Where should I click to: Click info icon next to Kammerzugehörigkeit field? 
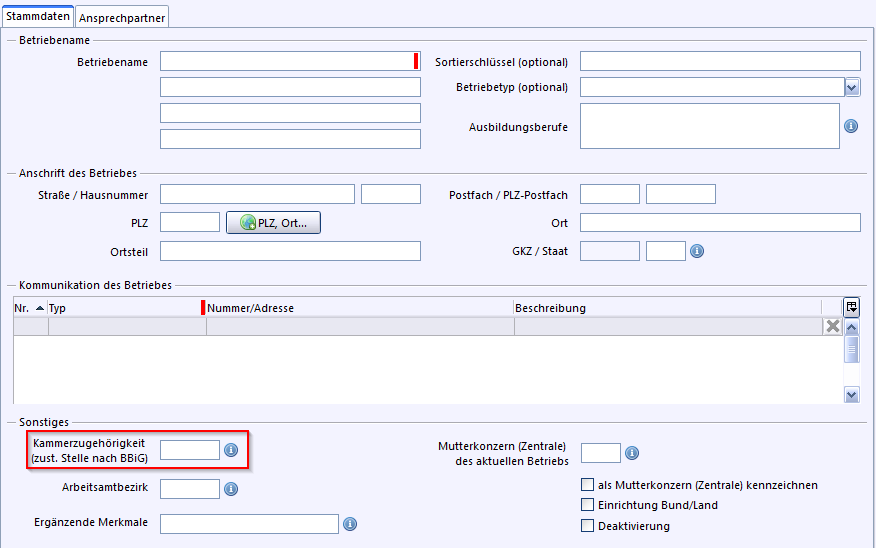click(230, 451)
